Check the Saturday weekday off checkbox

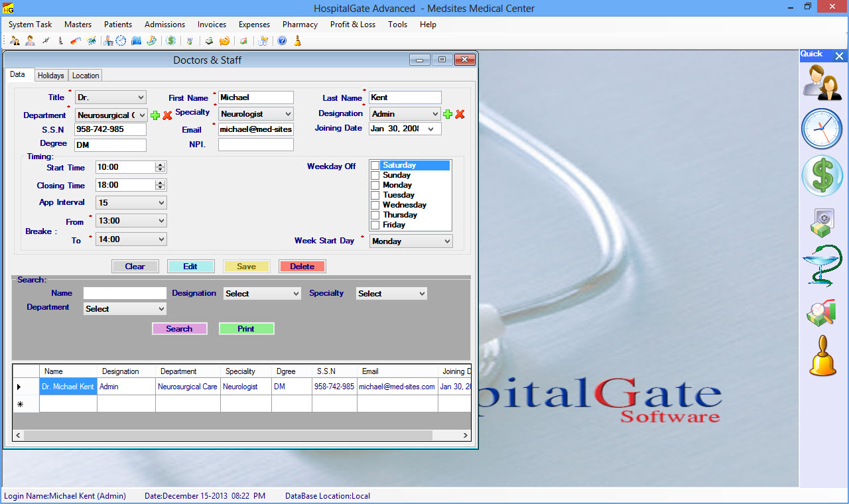tap(375, 165)
